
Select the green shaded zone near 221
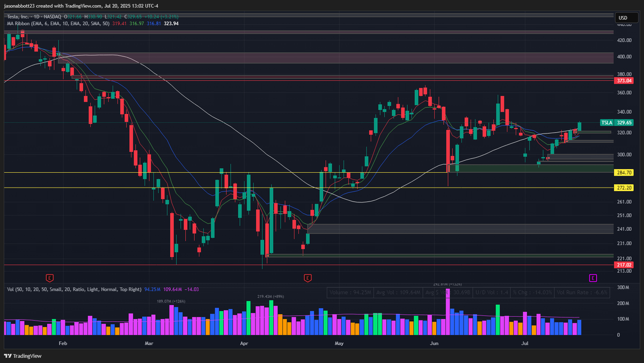[440, 255]
